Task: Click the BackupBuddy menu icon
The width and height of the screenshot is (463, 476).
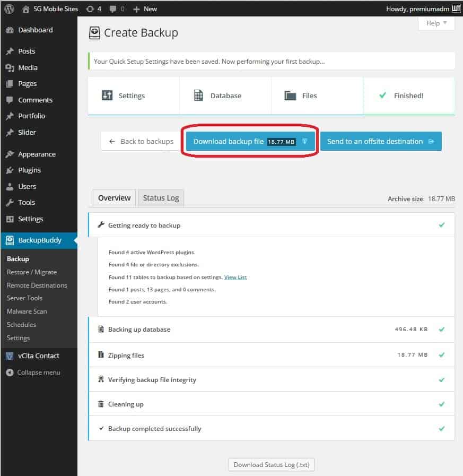Action: tap(10, 240)
